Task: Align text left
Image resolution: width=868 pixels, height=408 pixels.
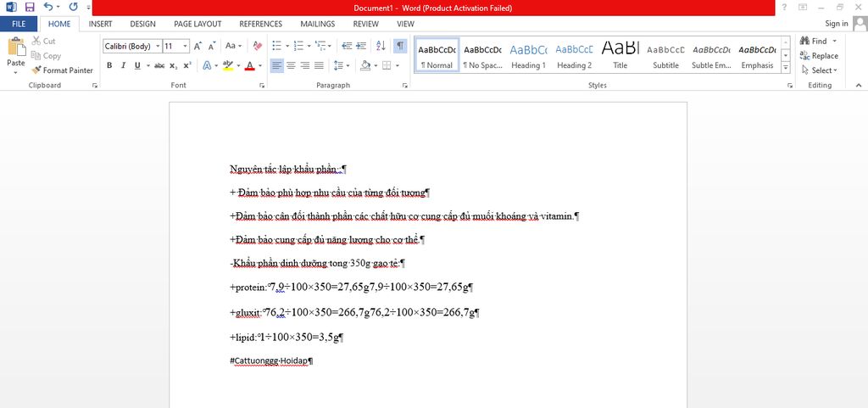Action: (277, 65)
